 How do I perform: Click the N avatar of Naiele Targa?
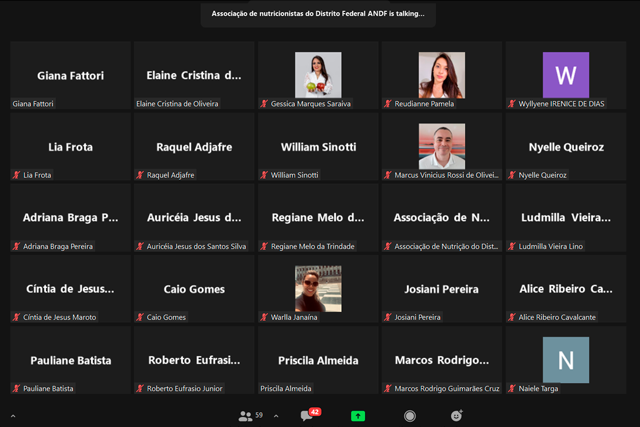[565, 360]
